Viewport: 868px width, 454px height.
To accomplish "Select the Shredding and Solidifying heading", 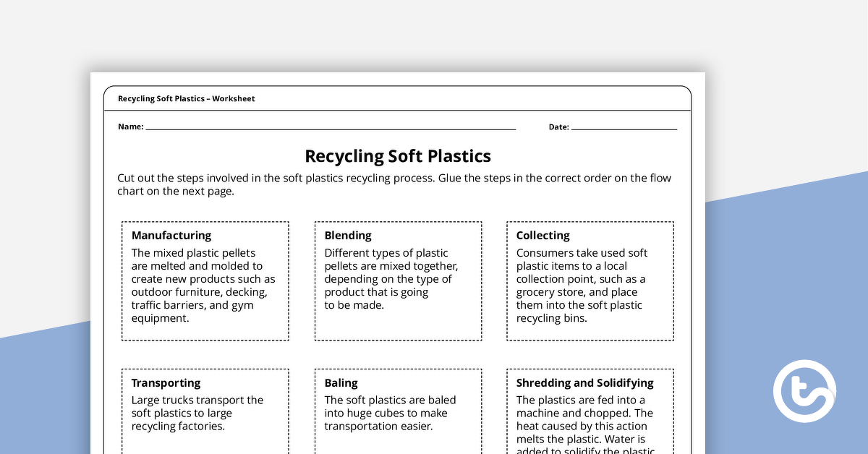I will click(x=584, y=383).
